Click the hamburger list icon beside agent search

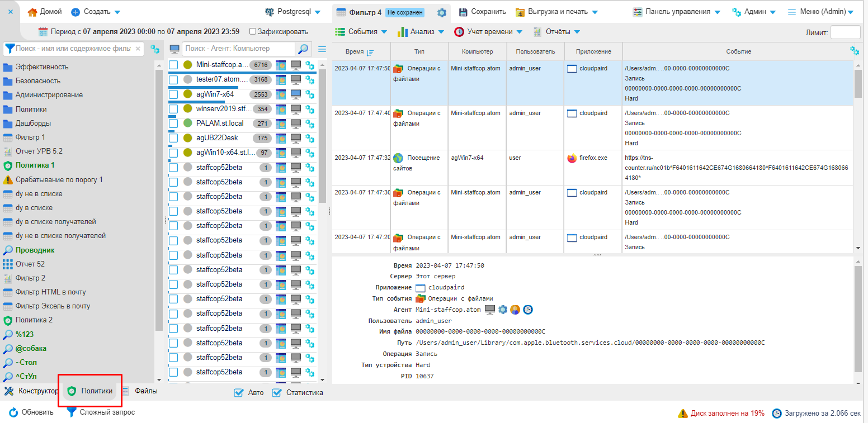(x=322, y=49)
